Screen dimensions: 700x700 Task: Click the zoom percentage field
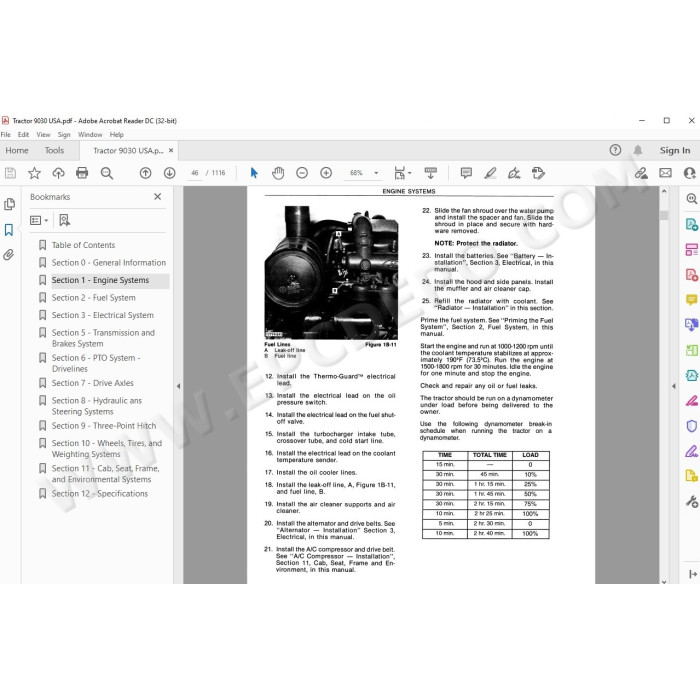coord(357,173)
